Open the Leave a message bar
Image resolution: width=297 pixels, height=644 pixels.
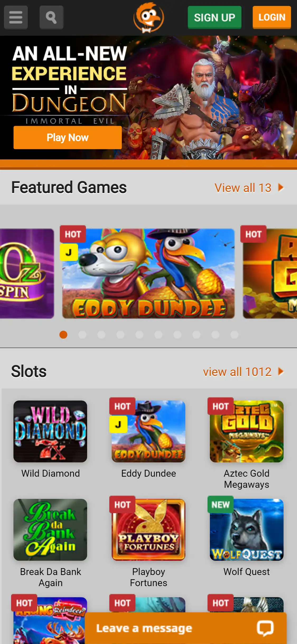(186, 628)
